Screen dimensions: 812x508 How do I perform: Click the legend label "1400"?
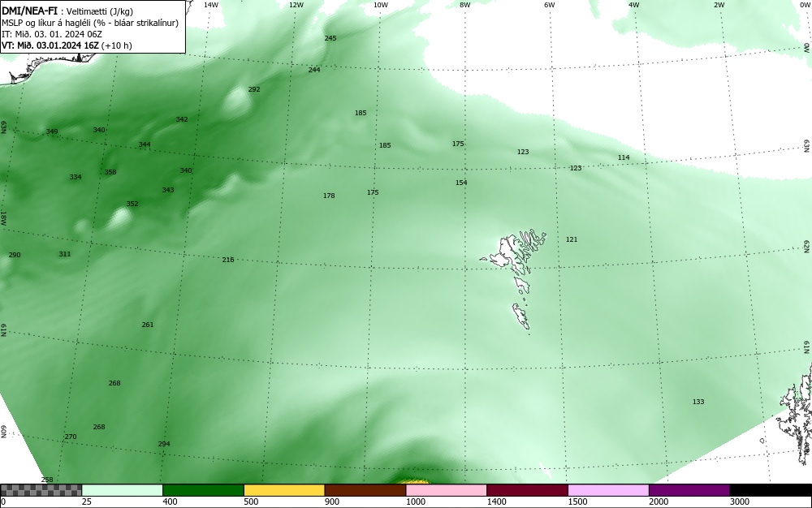coord(497,502)
